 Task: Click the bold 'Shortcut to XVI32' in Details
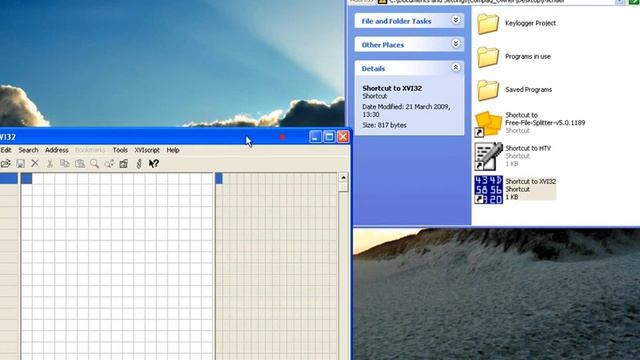pos(392,88)
